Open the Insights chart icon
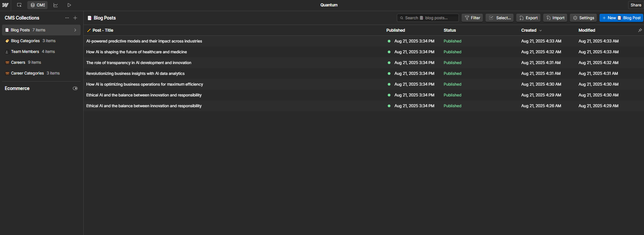This screenshot has width=644, height=235. 56,5
